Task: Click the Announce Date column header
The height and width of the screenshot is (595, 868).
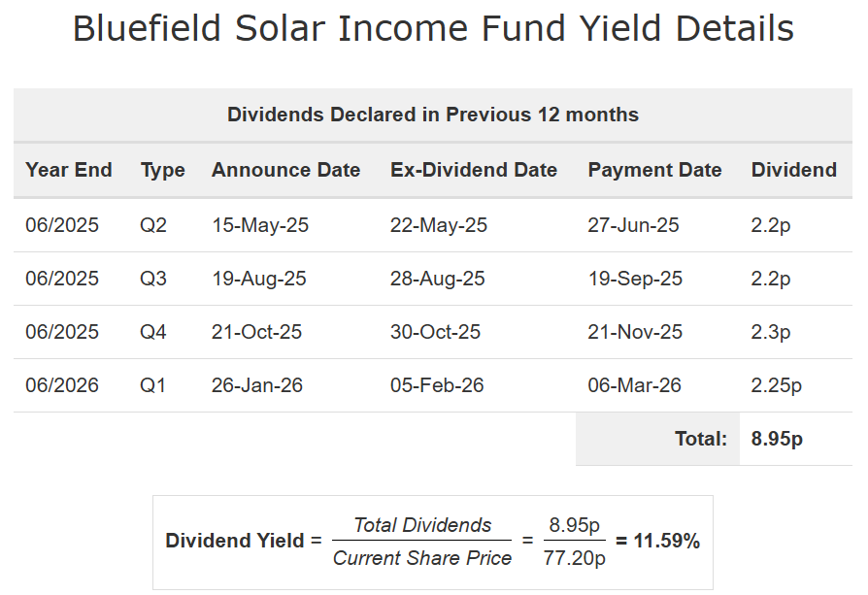Action: pos(285,170)
